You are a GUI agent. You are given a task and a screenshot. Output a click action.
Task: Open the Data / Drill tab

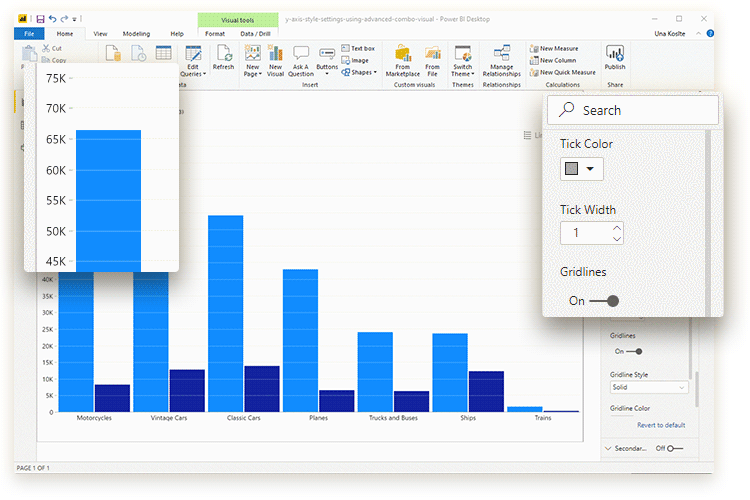tap(255, 33)
